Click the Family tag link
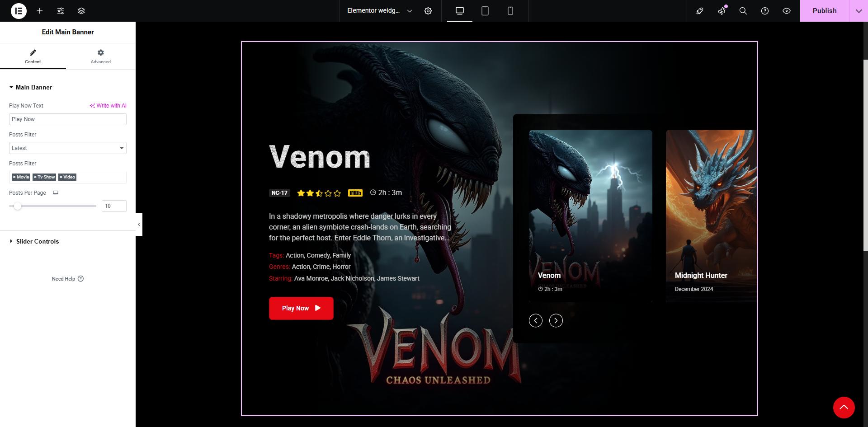Image resolution: width=868 pixels, height=427 pixels. click(x=342, y=255)
